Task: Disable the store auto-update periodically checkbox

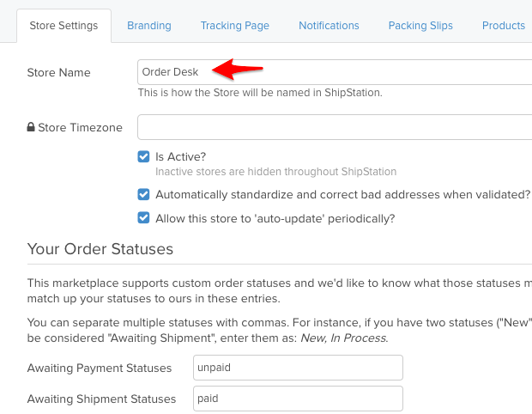Action: 144,219
